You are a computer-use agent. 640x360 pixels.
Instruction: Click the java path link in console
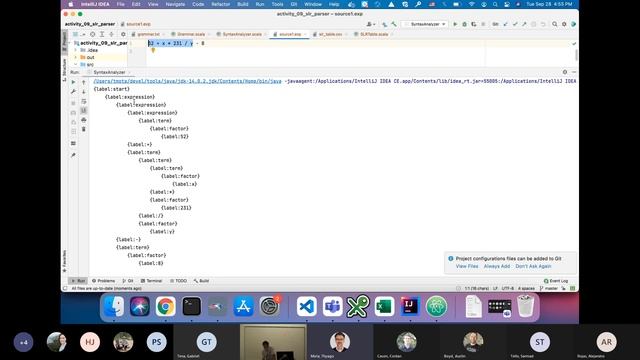click(187, 81)
